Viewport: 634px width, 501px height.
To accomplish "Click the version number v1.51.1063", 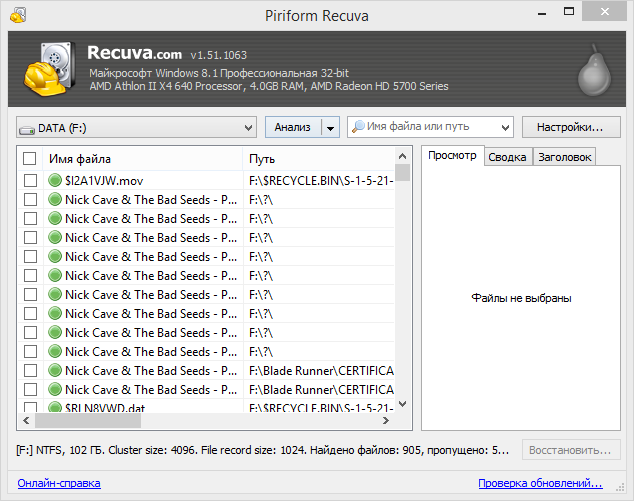I will pos(218,55).
